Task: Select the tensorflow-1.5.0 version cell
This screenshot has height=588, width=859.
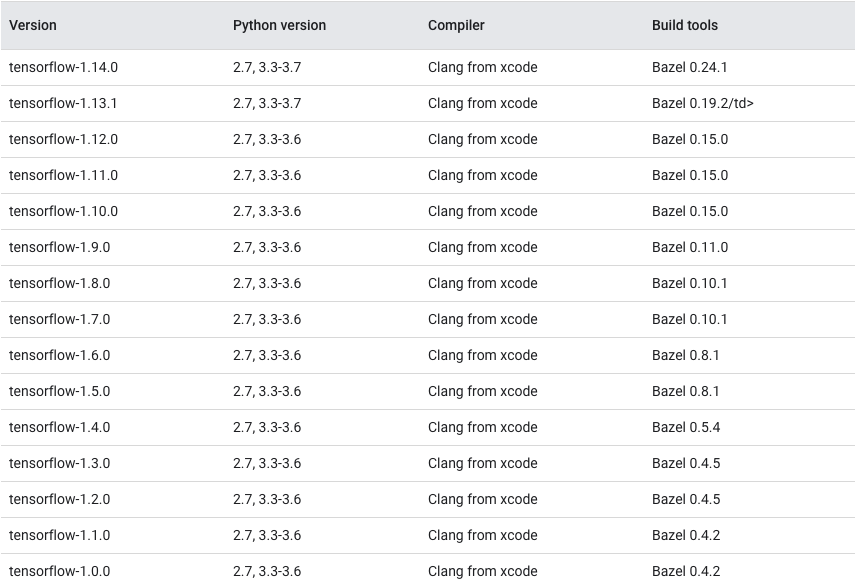Action: (x=60, y=391)
